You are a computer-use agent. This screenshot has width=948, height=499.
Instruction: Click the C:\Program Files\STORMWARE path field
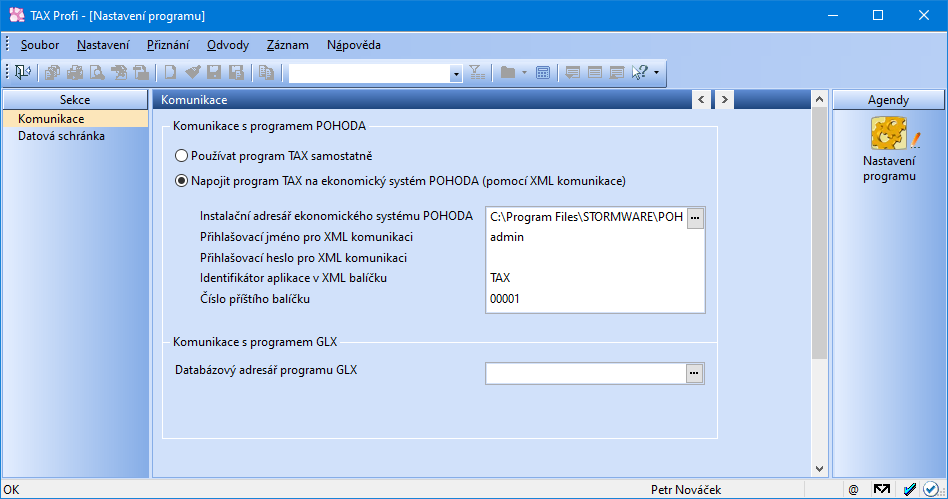click(586, 217)
